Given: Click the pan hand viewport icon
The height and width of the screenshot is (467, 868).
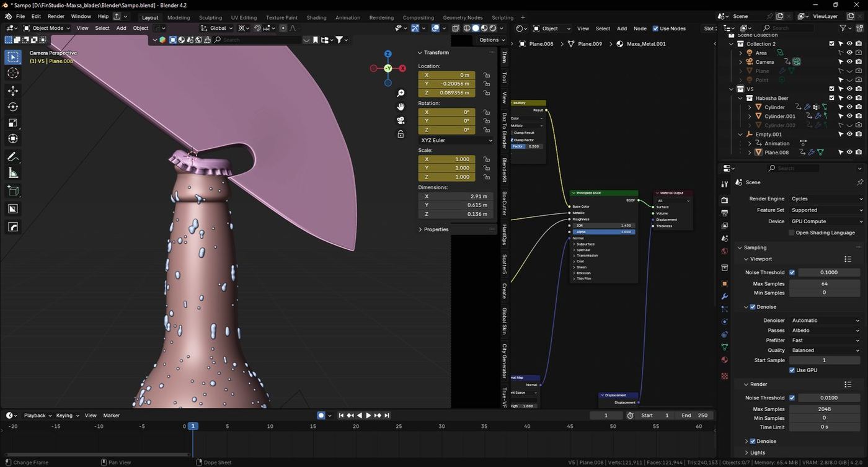Looking at the screenshot, I should point(401,107).
